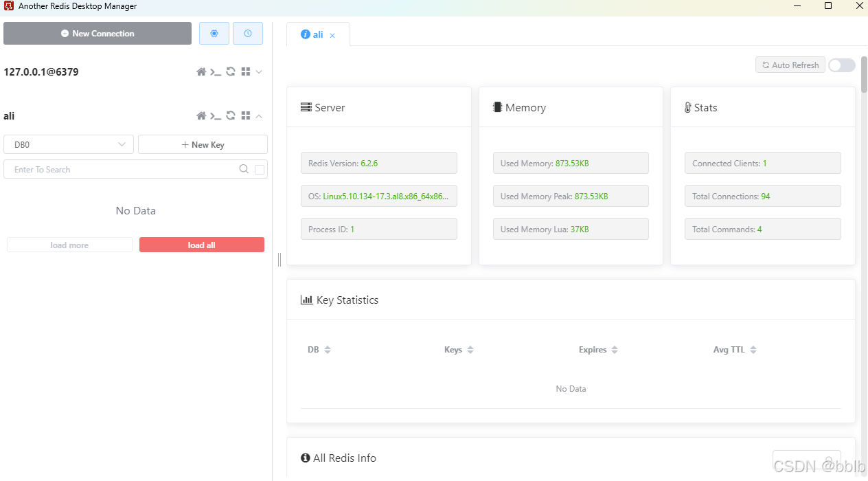Viewport: 868px width, 481px height.
Task: Click the red load all button
Action: click(202, 245)
